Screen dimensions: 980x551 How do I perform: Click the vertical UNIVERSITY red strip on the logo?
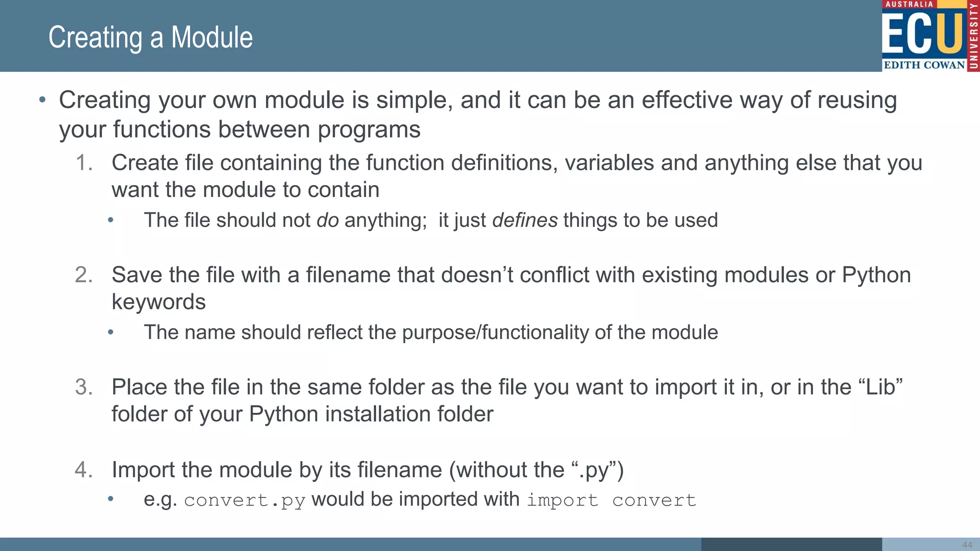tap(973, 36)
